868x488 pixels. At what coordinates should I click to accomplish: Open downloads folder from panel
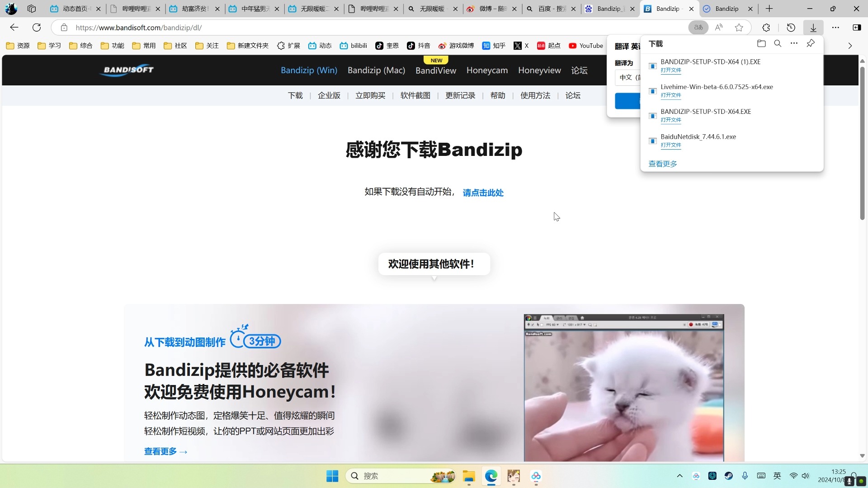click(761, 43)
